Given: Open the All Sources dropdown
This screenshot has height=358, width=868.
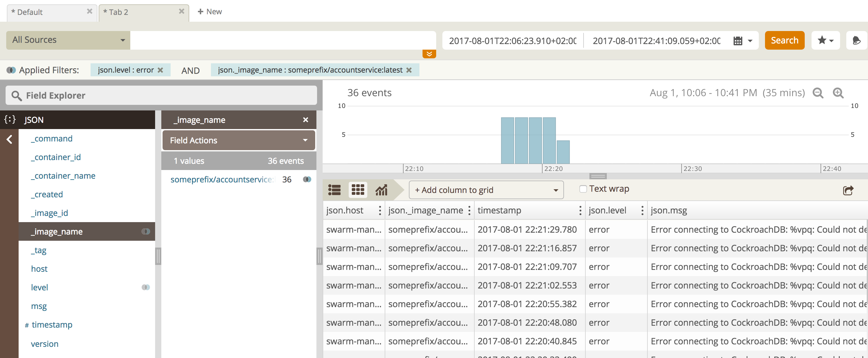Looking at the screenshot, I should 68,40.
